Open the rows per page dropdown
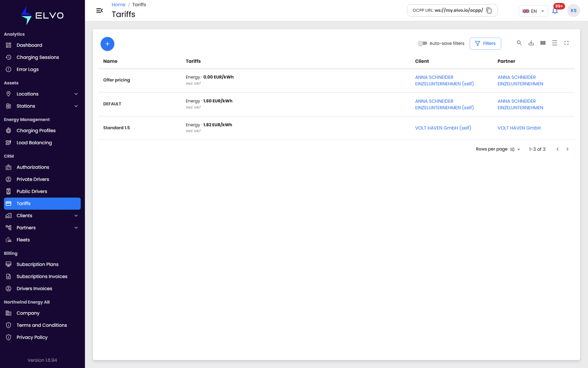 [x=515, y=149]
